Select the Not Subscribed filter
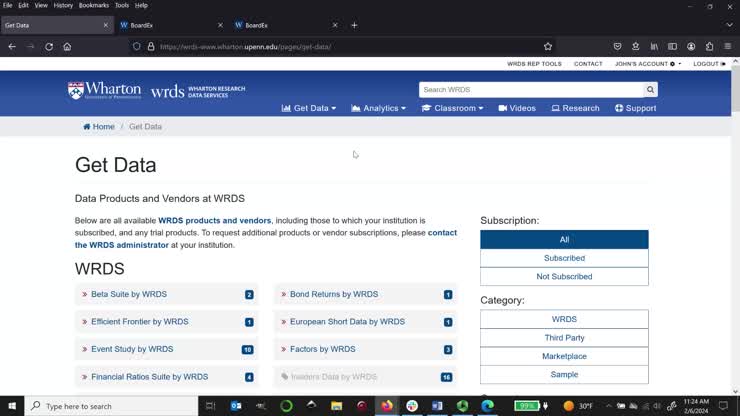740x416 pixels. tap(564, 277)
